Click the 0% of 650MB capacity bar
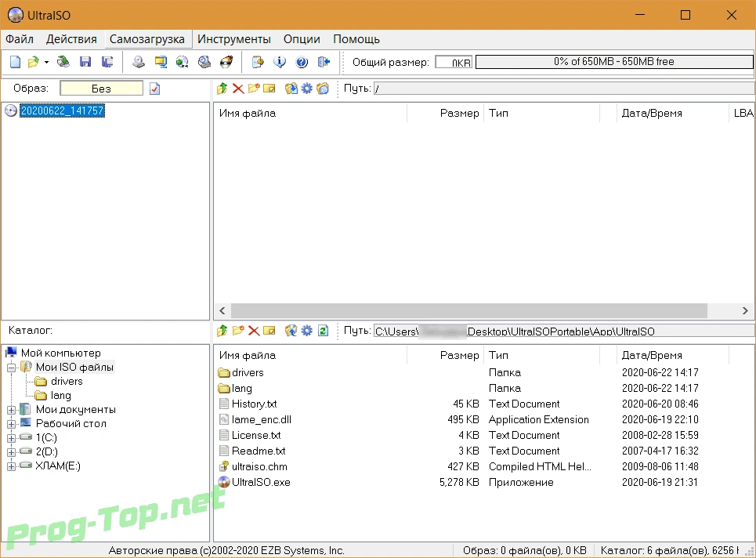 click(614, 62)
